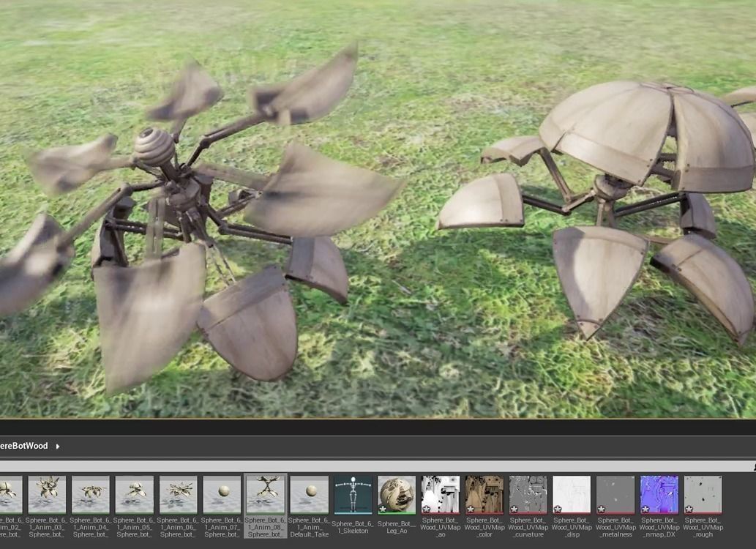The image size is (756, 549).
Task: Select the Wood_UVMap_rough texture
Action: (x=703, y=506)
